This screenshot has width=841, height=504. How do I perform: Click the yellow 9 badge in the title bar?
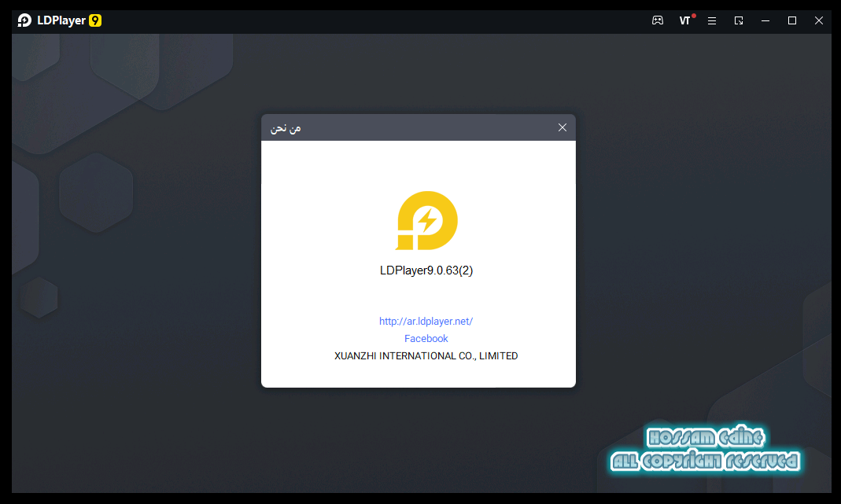click(x=95, y=20)
